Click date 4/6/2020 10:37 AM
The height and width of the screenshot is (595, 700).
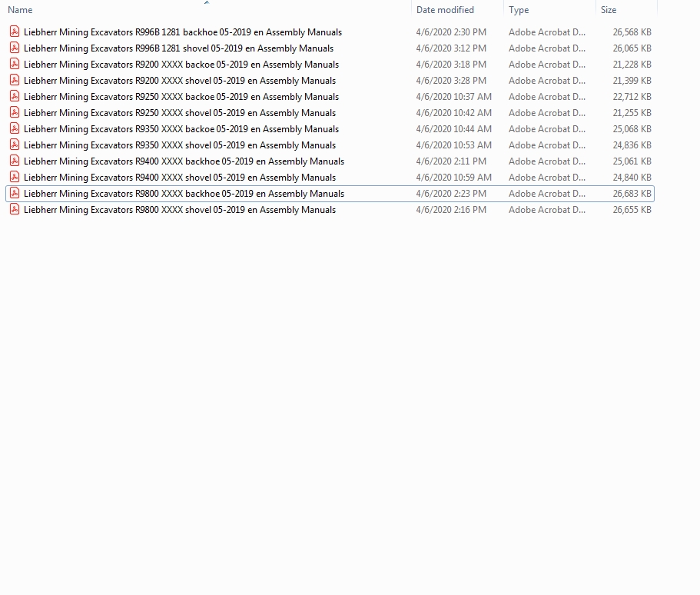(x=453, y=97)
